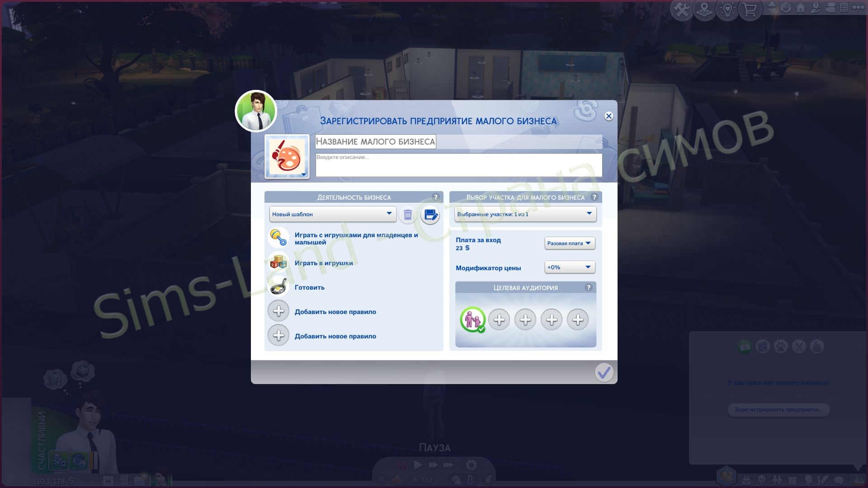Close the register small business dialog
Image resolution: width=868 pixels, height=488 pixels.
pos(609,116)
